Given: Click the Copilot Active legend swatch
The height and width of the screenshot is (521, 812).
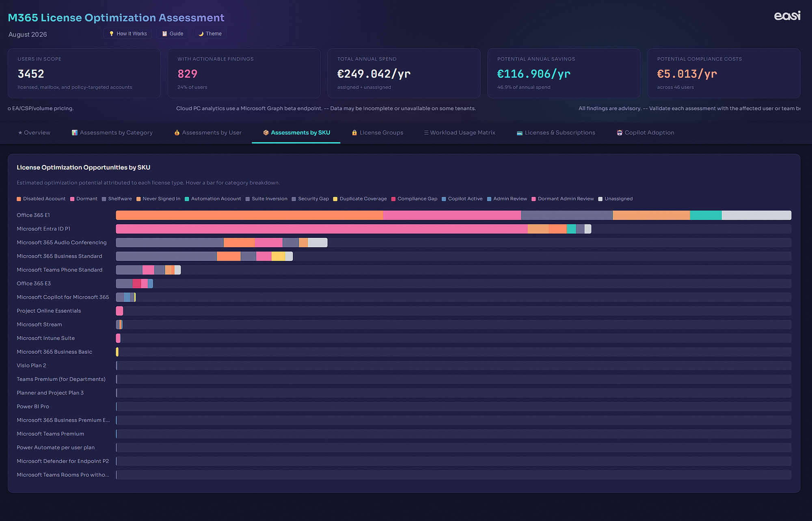Looking at the screenshot, I should point(444,199).
